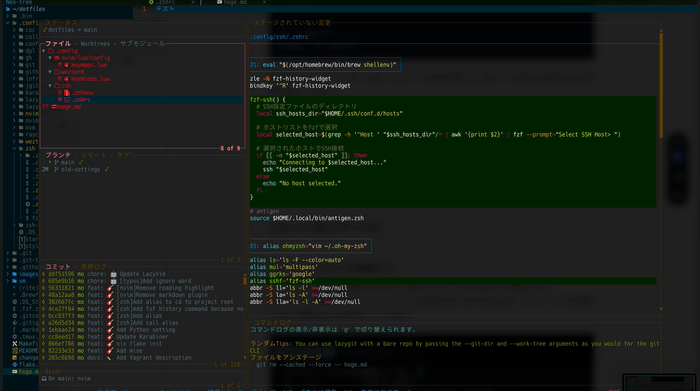
Task: Click the stash drawer icon beside 'On main: nvim'
Action: click(x=44, y=379)
